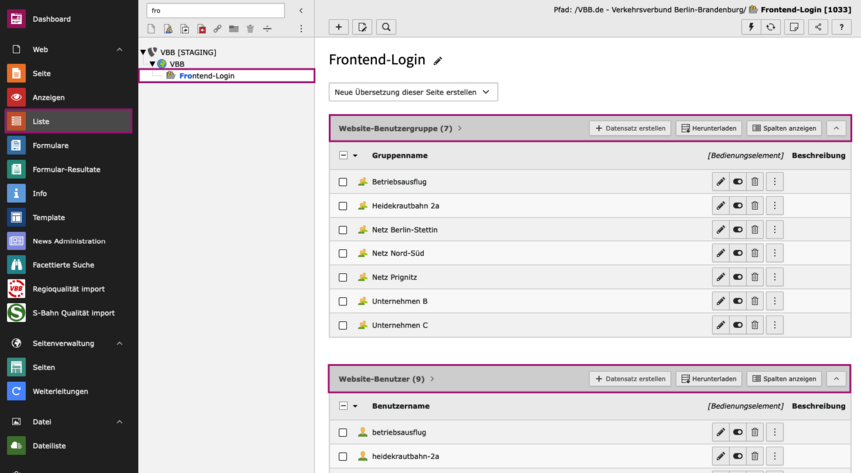Check the Netz Berlin-Stettin checkbox
This screenshot has width=861, height=473.
[343, 230]
